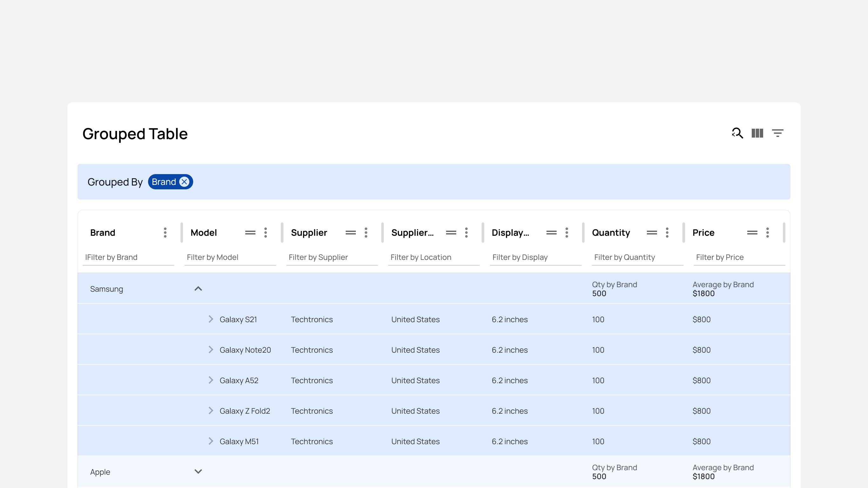Click the Filter by Price field
868x488 pixels.
point(739,257)
